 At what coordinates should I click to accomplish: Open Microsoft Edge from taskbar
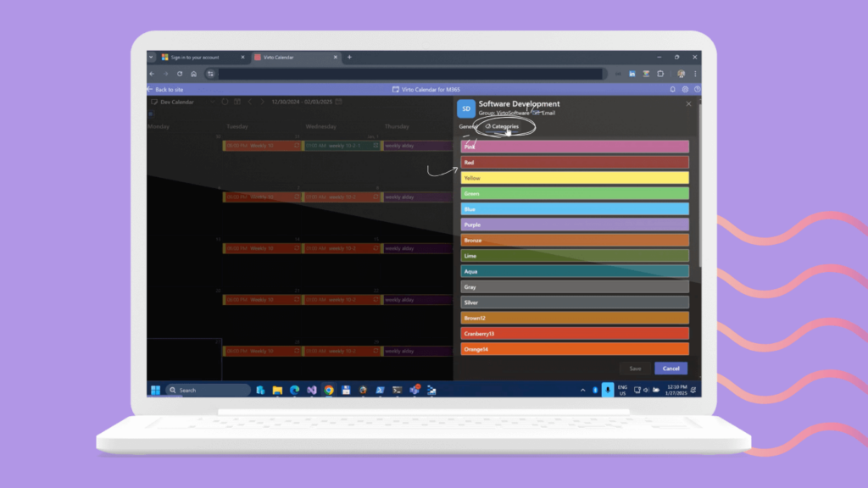click(294, 390)
